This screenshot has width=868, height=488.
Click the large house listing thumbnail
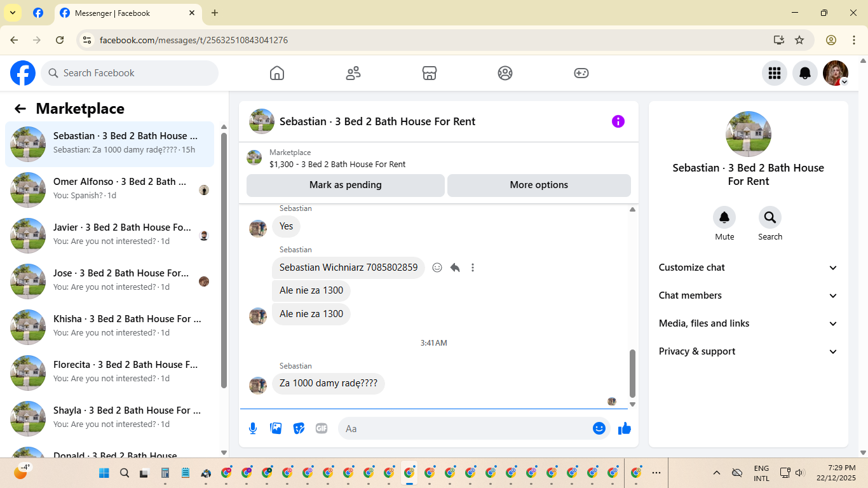click(x=749, y=134)
